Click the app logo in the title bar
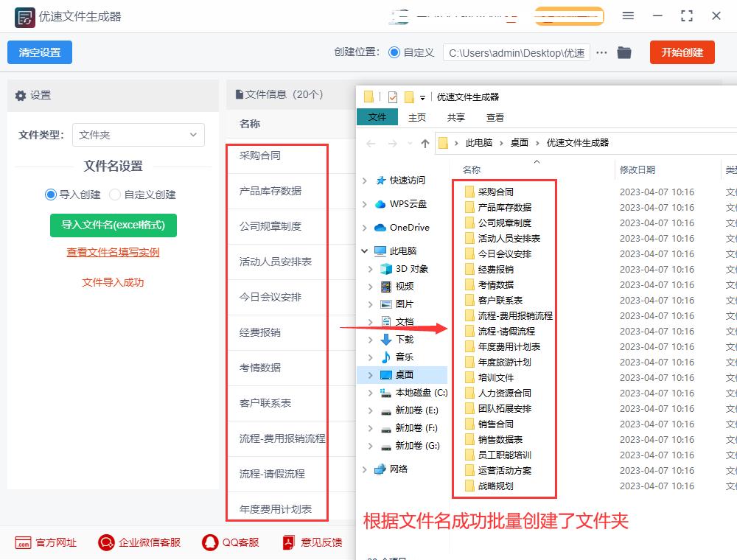This screenshot has width=737, height=560. (x=27, y=15)
